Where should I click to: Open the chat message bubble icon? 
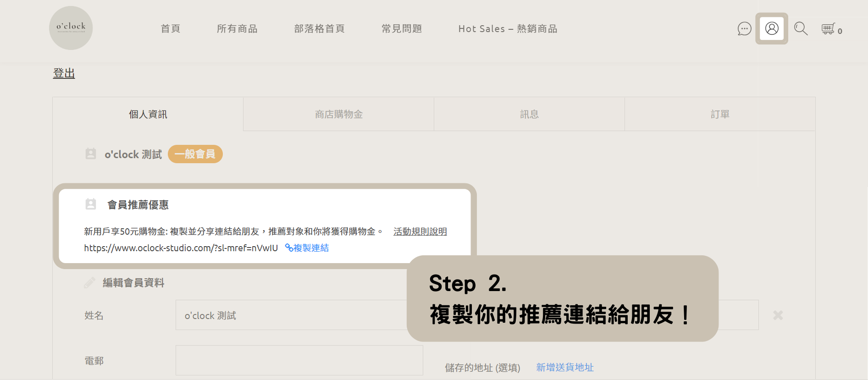(x=744, y=29)
